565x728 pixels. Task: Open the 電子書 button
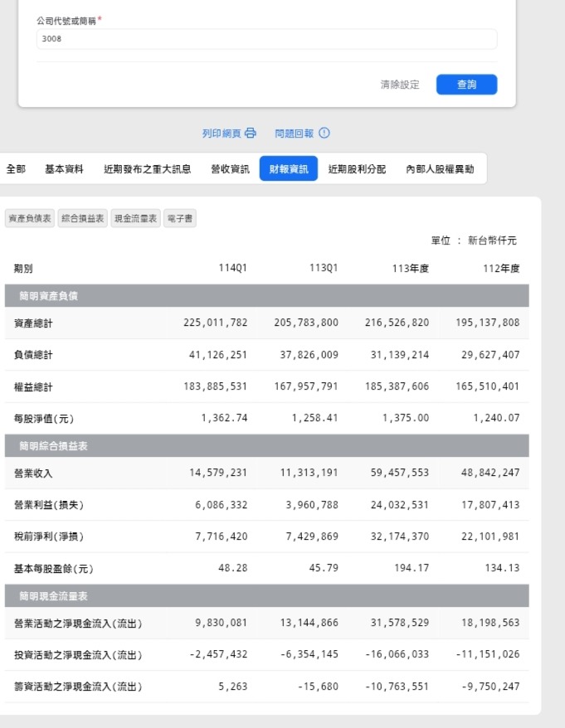[x=179, y=219]
